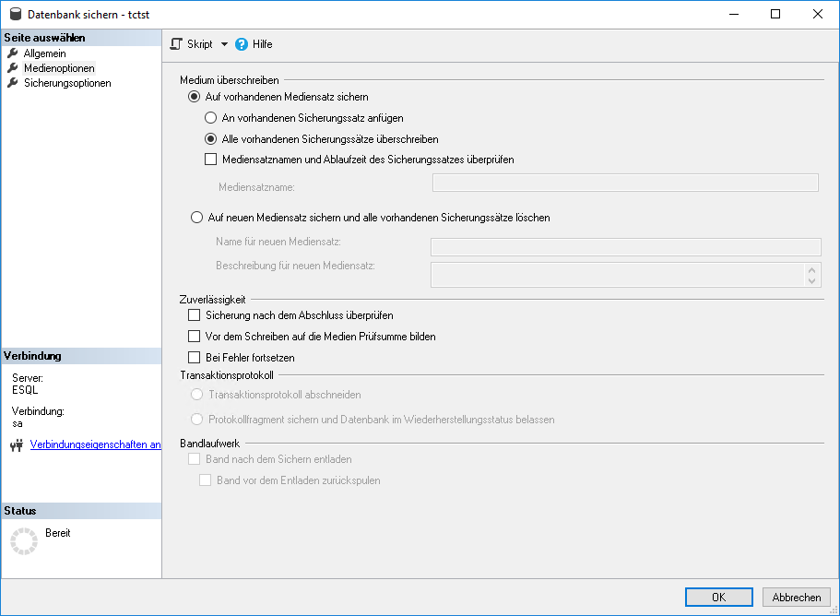Image resolution: width=840 pixels, height=616 pixels.
Task: Enable Sicherung nach dem Abschluss überprüfen
Action: pos(194,315)
